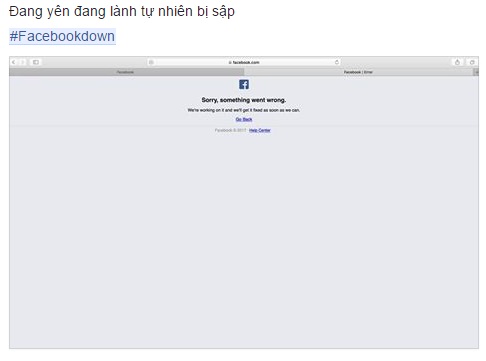
Task: Select the post text 'Đang yên đang lành tự nhiên bị sập'
Action: tap(122, 12)
